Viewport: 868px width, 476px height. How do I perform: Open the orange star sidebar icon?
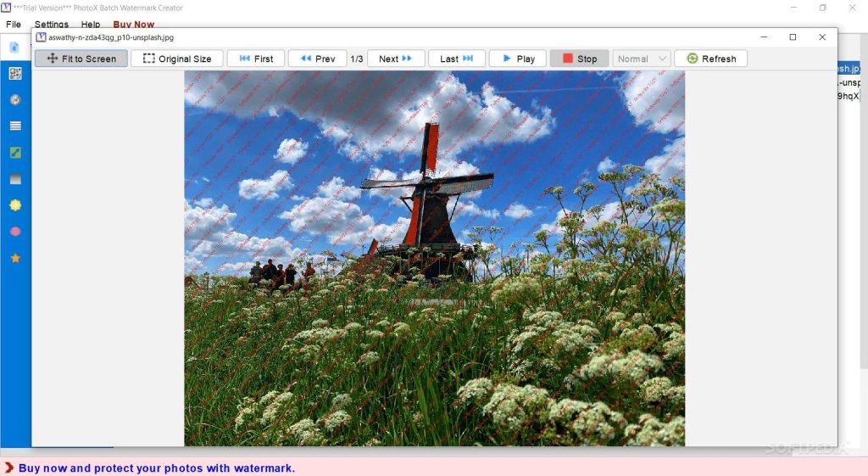coord(15,258)
